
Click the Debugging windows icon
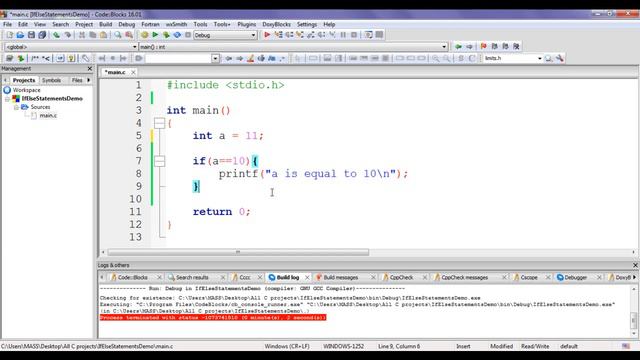pyautogui.click(x=369, y=35)
